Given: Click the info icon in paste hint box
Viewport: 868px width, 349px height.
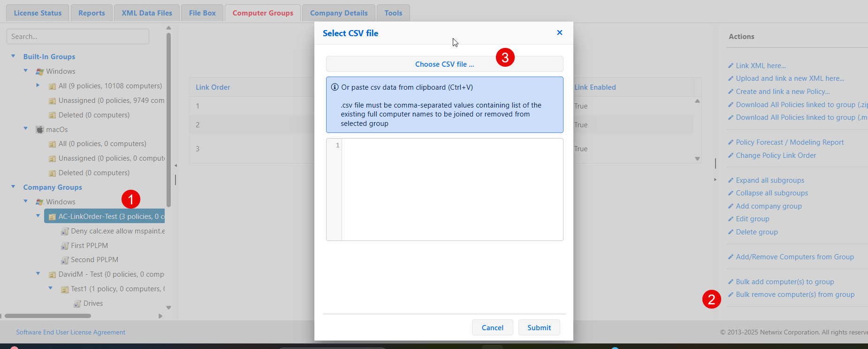Looking at the screenshot, I should [x=335, y=87].
